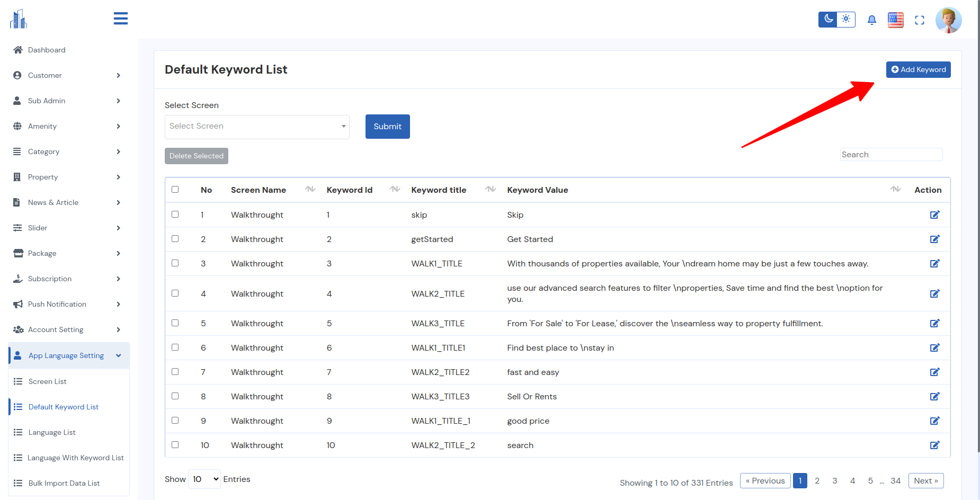Screen dimensions: 980x500
Task: Expand the Sub Admin menu chevron
Action: click(x=118, y=101)
